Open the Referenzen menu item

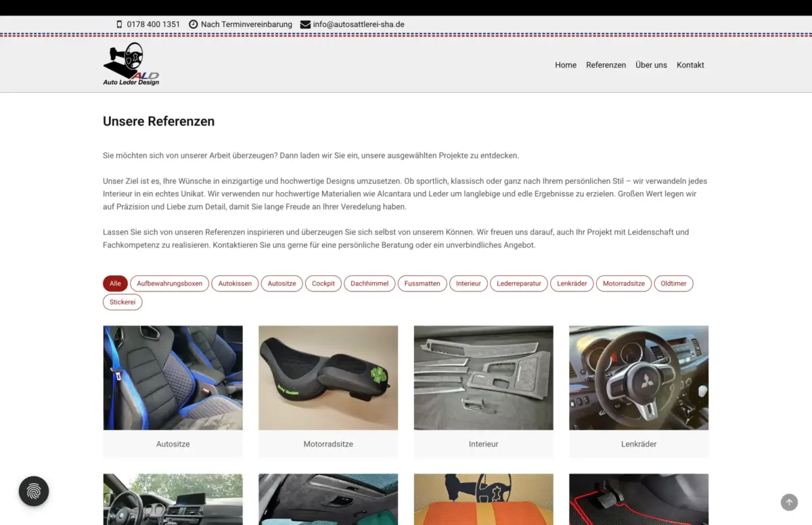(x=606, y=65)
